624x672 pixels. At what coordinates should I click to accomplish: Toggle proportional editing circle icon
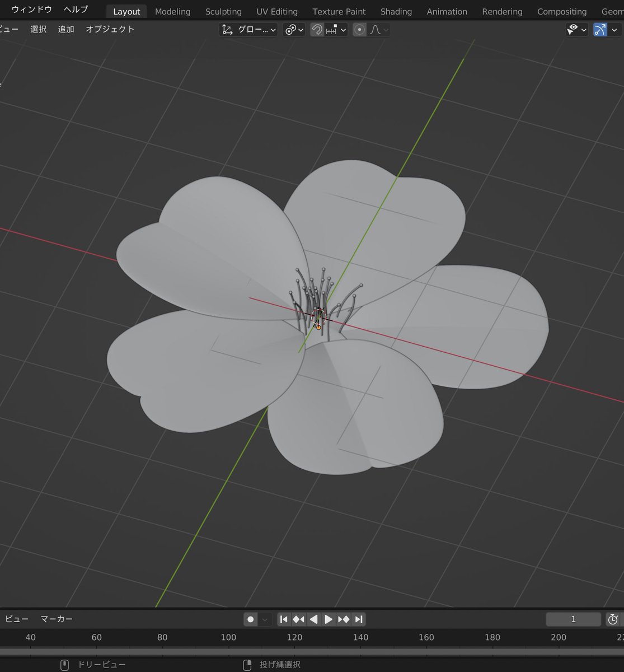pos(360,30)
